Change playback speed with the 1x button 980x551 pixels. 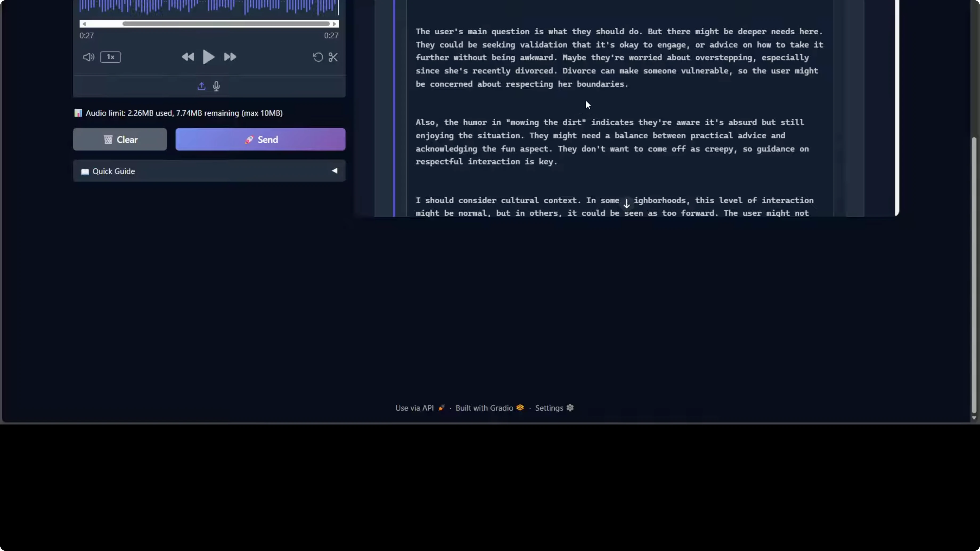(x=110, y=57)
